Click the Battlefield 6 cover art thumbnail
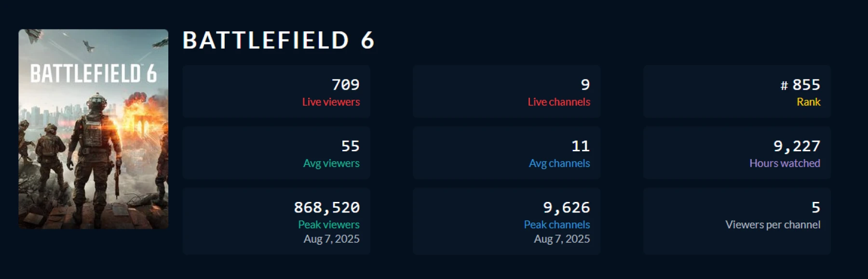 94,129
